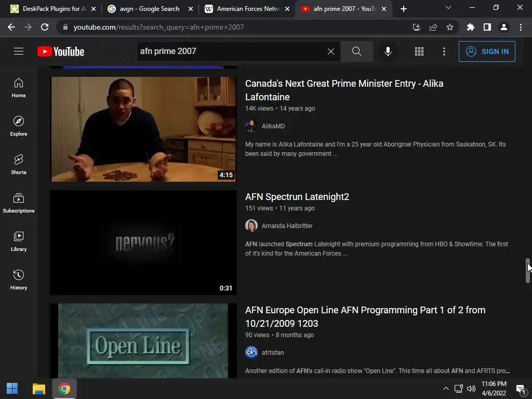The image size is (532, 399).
Task: Open Home in sidebar
Action: (19, 87)
